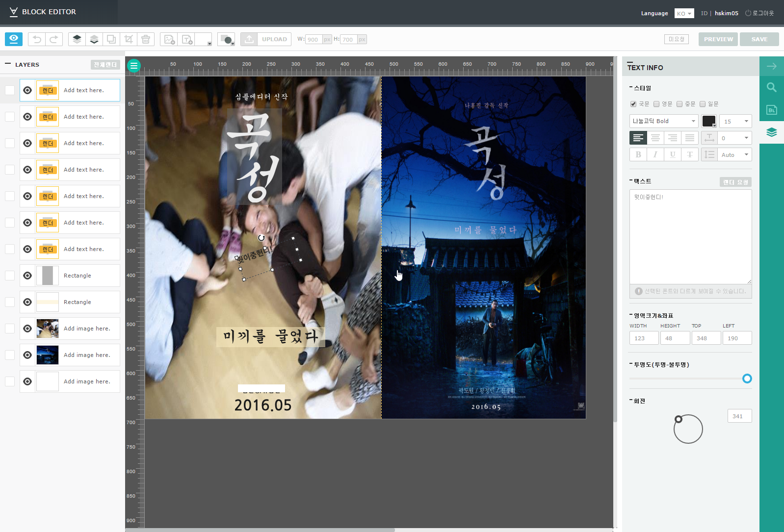Image resolution: width=784 pixels, height=532 pixels.
Task: Click the rotation dial handle
Action: coord(679,419)
